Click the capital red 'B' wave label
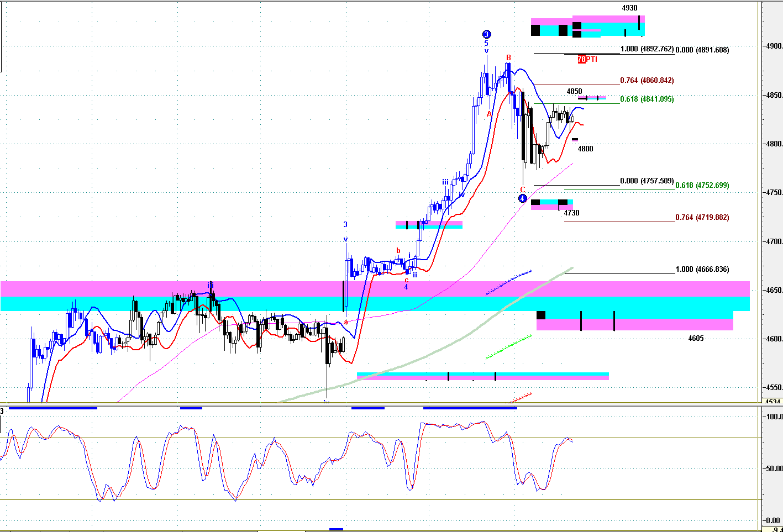Screen dimensions: 783x532 (508, 57)
